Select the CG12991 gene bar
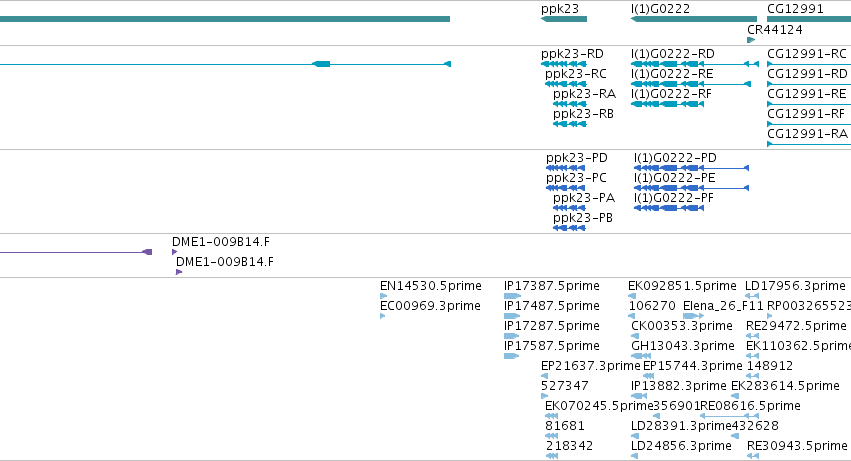This screenshot has width=851, height=461. (809, 19)
